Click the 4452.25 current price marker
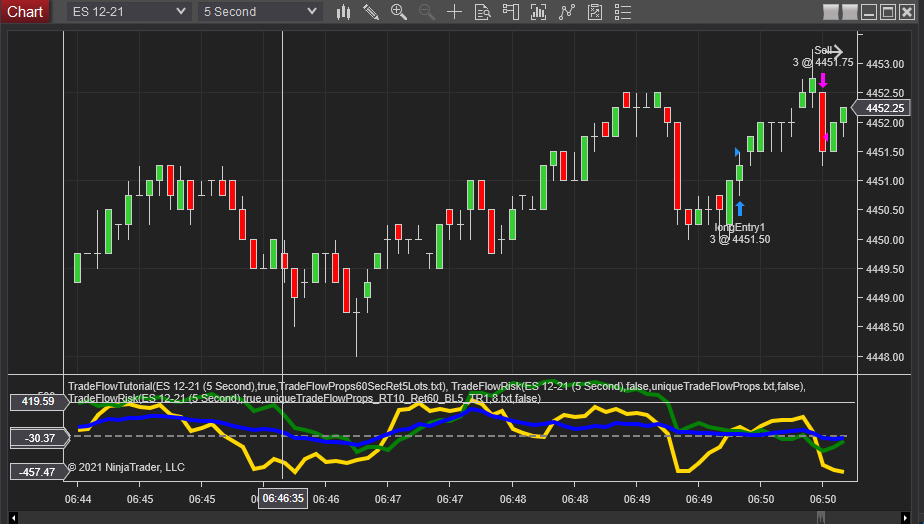 pyautogui.click(x=882, y=108)
